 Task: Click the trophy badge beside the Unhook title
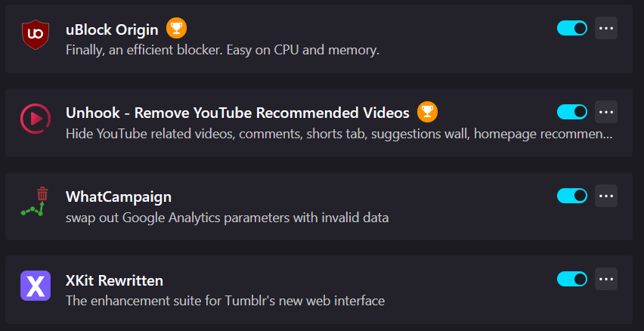(x=427, y=112)
